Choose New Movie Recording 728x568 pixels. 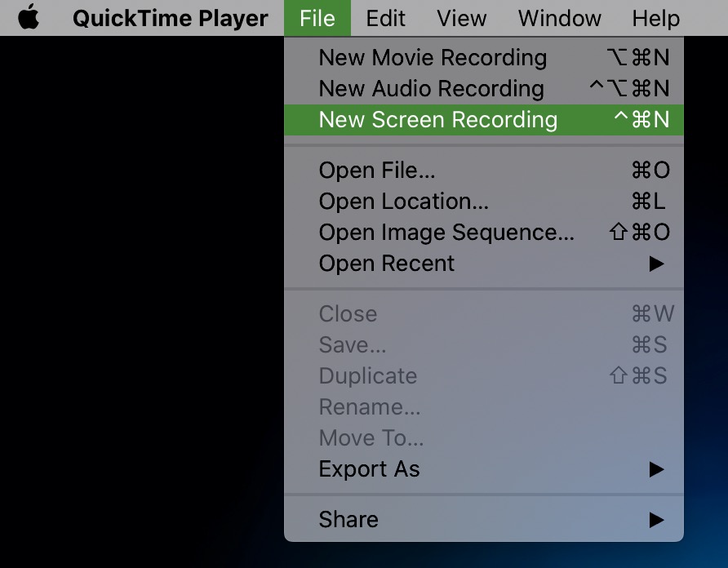[x=484, y=58]
